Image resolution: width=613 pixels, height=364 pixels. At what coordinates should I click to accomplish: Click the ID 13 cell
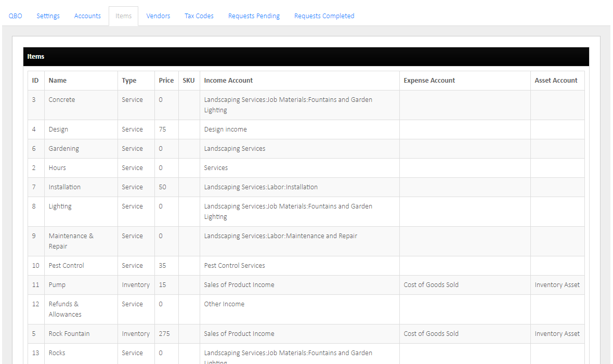pyautogui.click(x=35, y=353)
